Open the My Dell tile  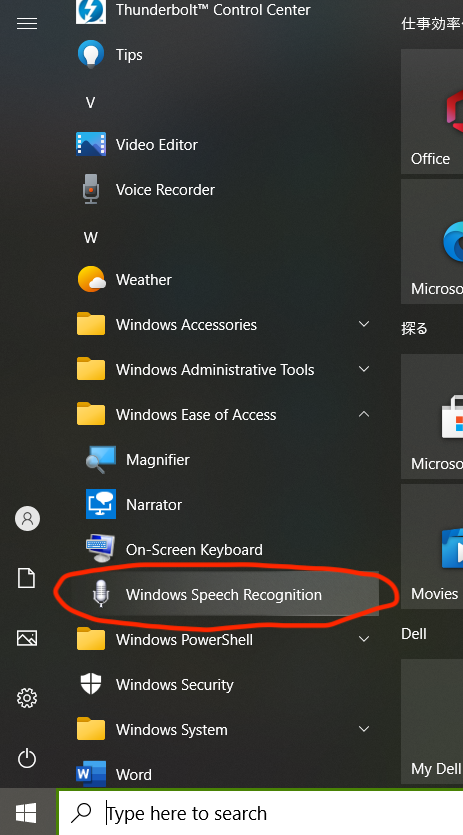pyautogui.click(x=432, y=721)
